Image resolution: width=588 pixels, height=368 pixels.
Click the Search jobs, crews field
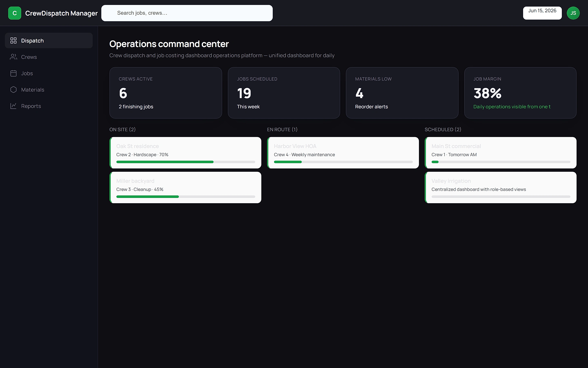(x=187, y=13)
